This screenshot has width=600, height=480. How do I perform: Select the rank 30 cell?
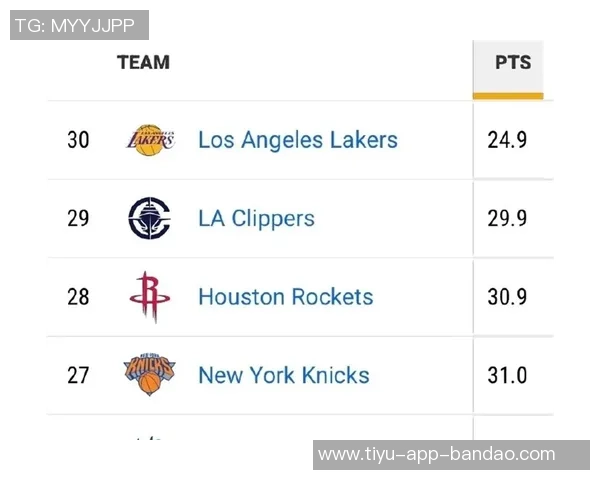tap(78, 140)
